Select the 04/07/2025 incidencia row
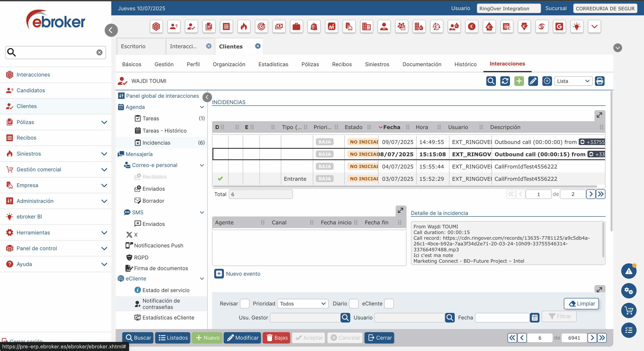 (x=409, y=167)
